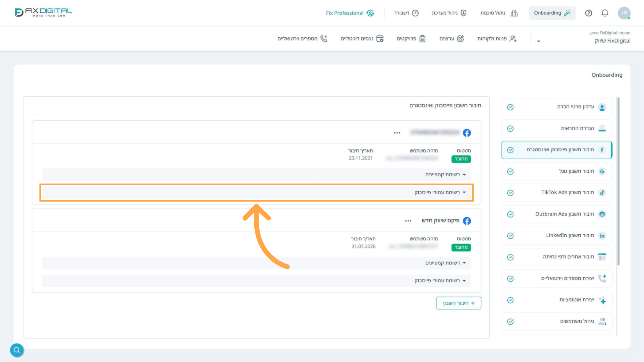Click the LinkedIn icon in the sidebar step
644x362 pixels.
click(x=602, y=235)
